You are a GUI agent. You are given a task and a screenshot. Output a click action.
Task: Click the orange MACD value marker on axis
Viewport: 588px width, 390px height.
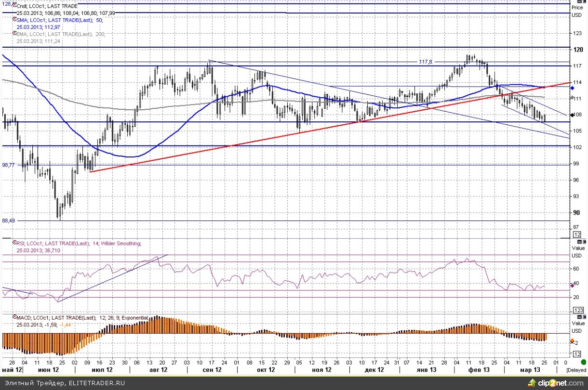pyautogui.click(x=572, y=341)
